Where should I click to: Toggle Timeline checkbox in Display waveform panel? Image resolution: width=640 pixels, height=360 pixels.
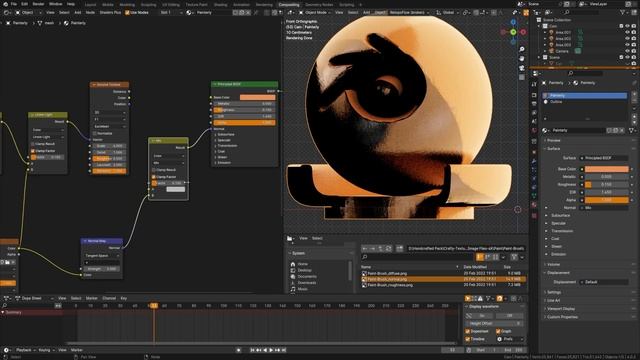pyautogui.click(x=468, y=339)
